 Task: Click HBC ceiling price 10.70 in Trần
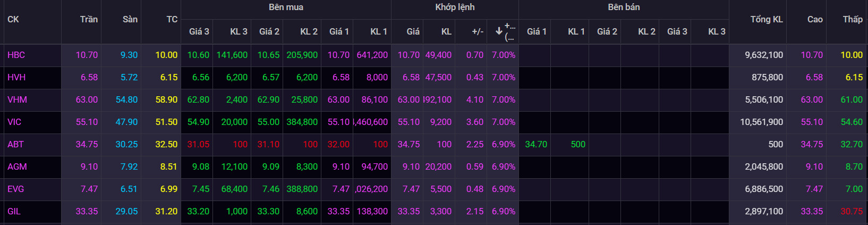coord(87,55)
